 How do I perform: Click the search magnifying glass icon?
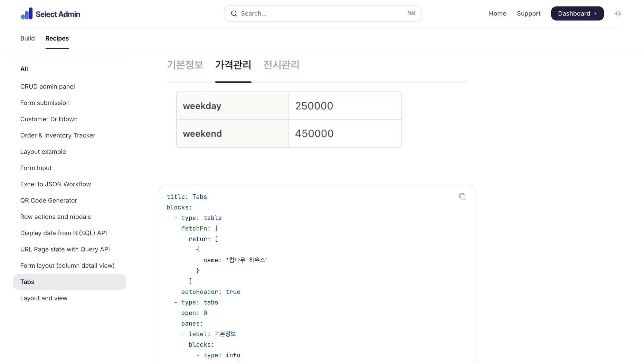click(x=234, y=14)
